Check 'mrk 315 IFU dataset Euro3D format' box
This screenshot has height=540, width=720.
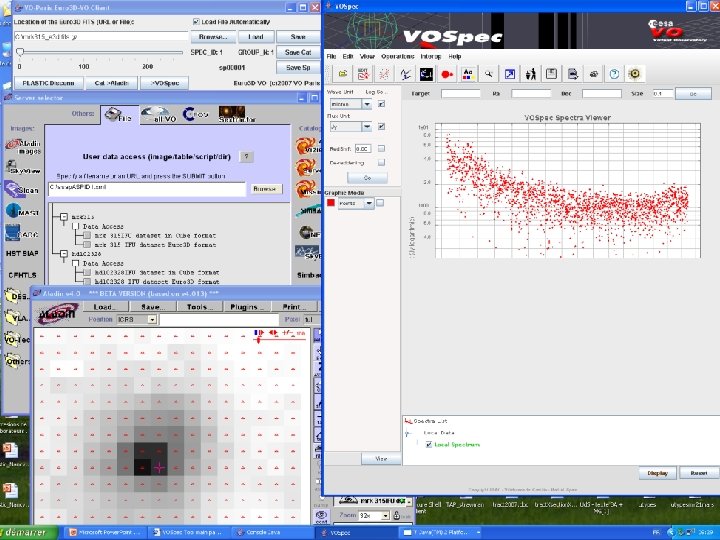point(87,245)
